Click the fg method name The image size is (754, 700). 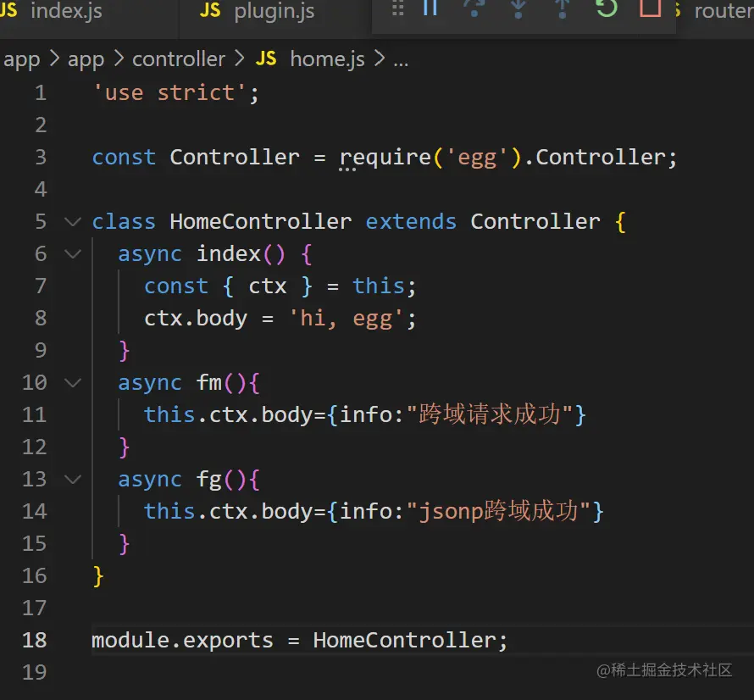point(209,481)
